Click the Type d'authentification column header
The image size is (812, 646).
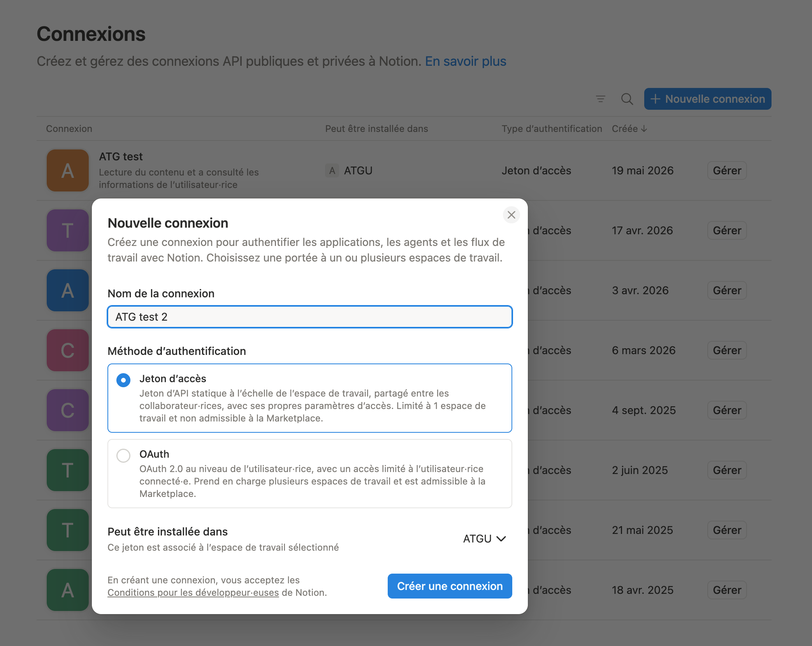pyautogui.click(x=552, y=129)
